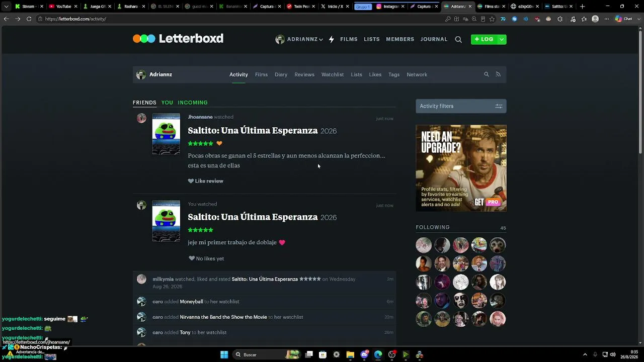The image size is (644, 362).
Task: Open the browser tab list chevron
Action: (x=6, y=7)
